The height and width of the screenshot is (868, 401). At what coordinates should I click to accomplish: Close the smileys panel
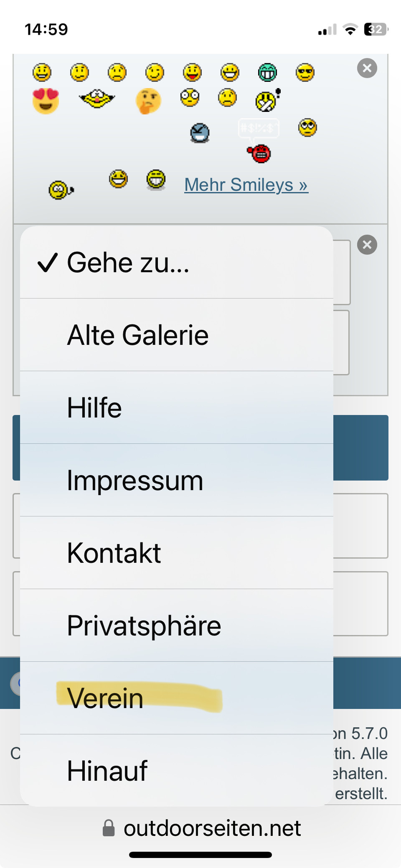(x=367, y=68)
